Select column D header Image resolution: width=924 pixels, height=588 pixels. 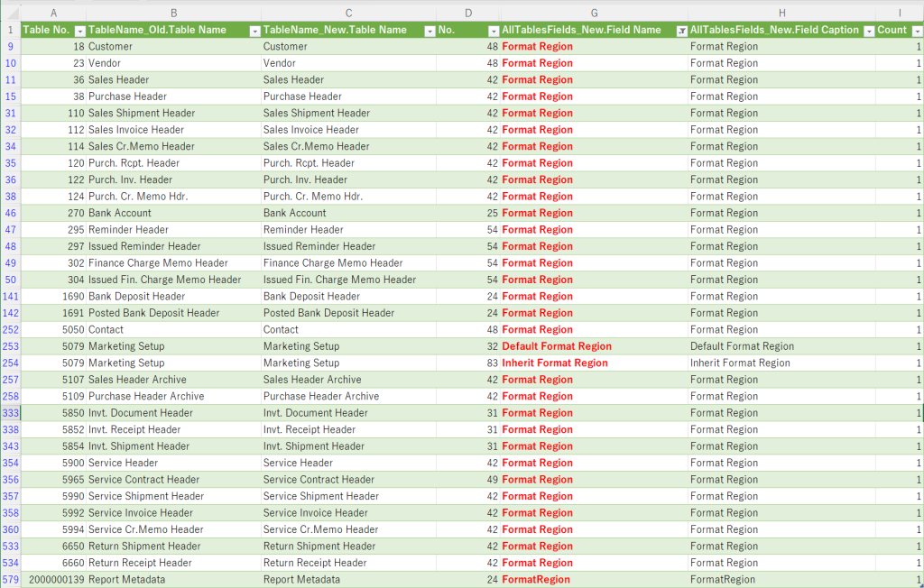pos(468,13)
